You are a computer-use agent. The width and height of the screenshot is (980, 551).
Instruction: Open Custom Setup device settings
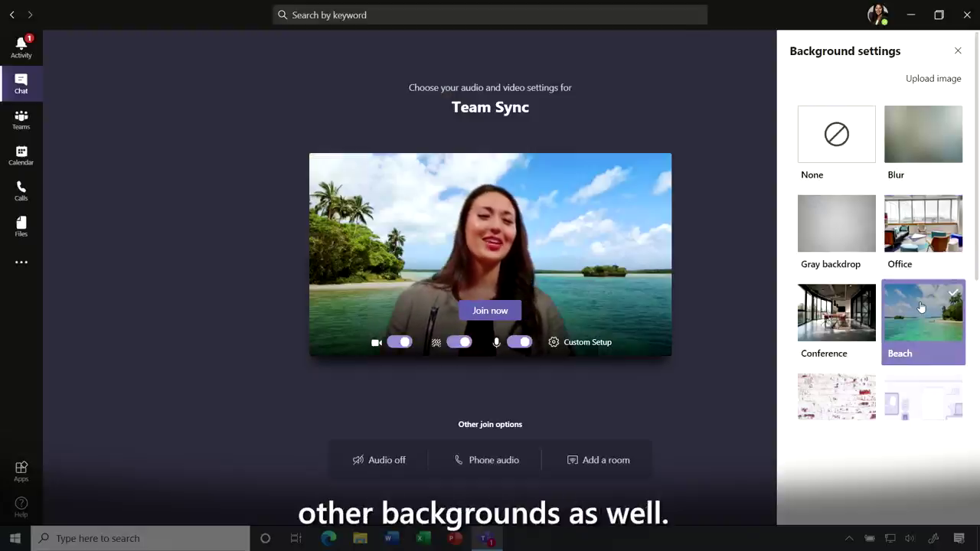pyautogui.click(x=580, y=342)
